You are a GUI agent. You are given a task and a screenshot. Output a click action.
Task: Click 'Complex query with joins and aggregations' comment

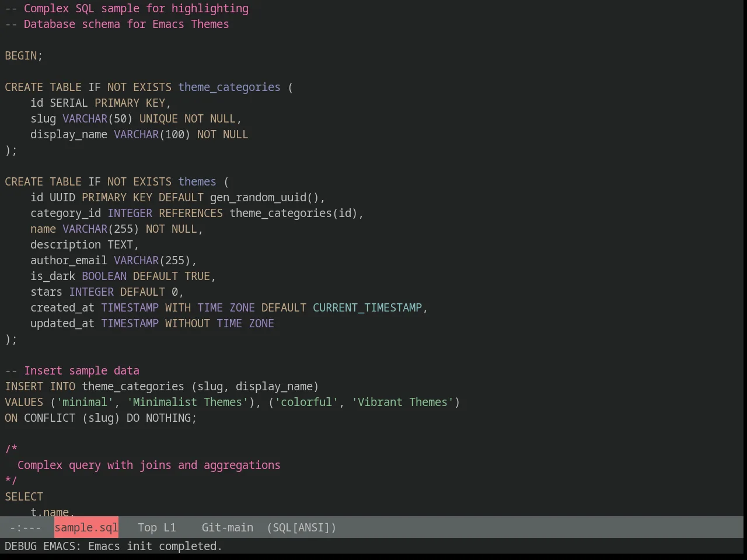149,465
